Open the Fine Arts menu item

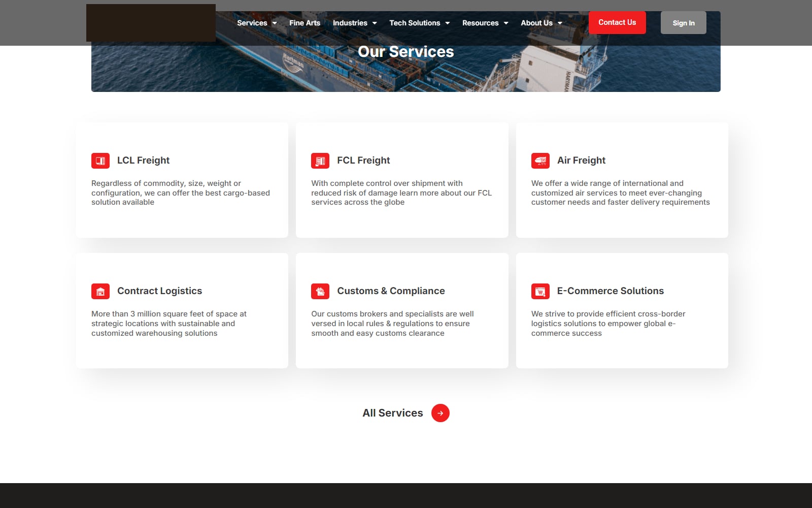tap(304, 23)
